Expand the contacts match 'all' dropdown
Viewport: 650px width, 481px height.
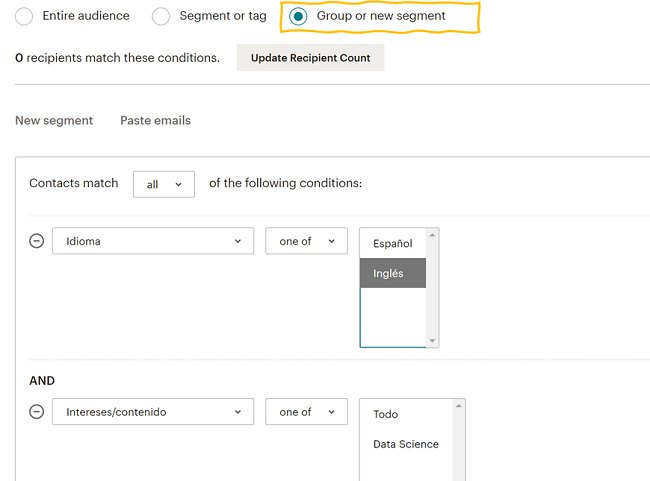[164, 184]
